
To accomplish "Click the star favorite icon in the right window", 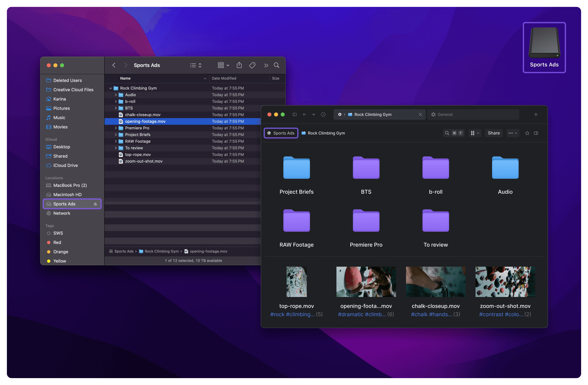I will (x=527, y=133).
